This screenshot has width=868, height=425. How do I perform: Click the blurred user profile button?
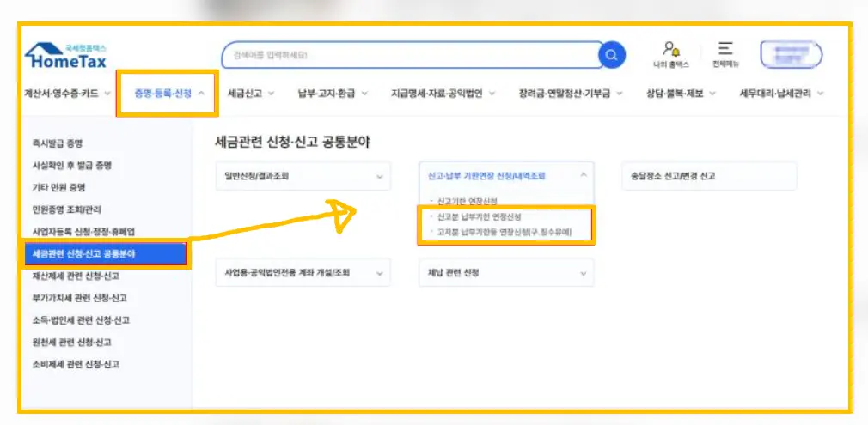pyautogui.click(x=791, y=54)
